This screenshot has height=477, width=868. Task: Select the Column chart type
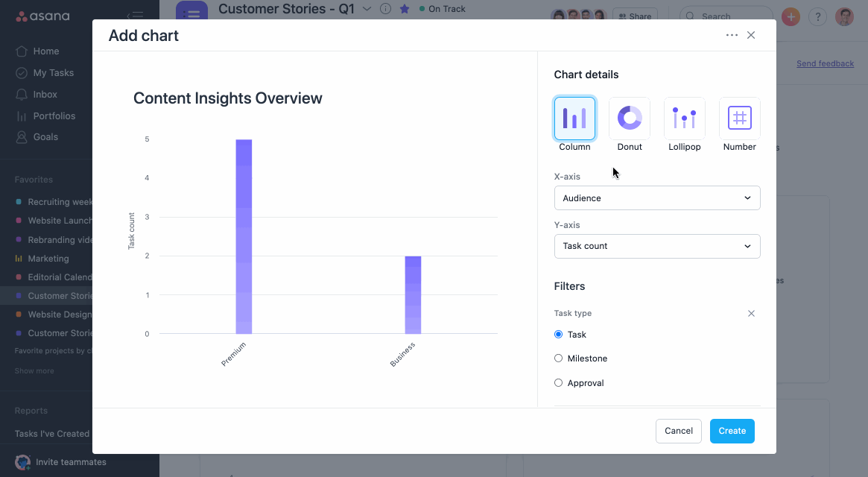click(x=574, y=119)
